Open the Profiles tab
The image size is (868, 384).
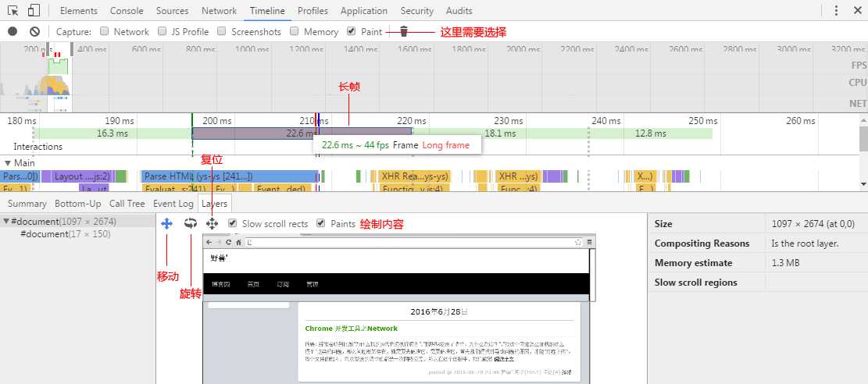313,10
